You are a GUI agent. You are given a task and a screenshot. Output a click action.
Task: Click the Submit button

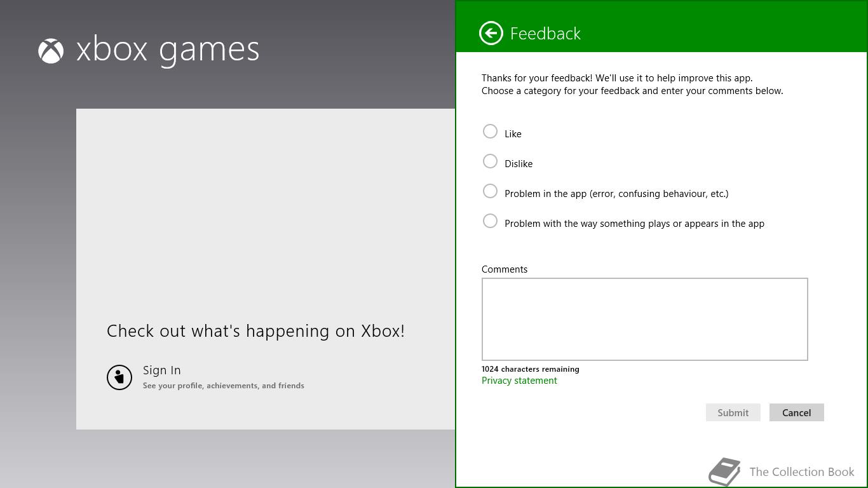pos(733,412)
